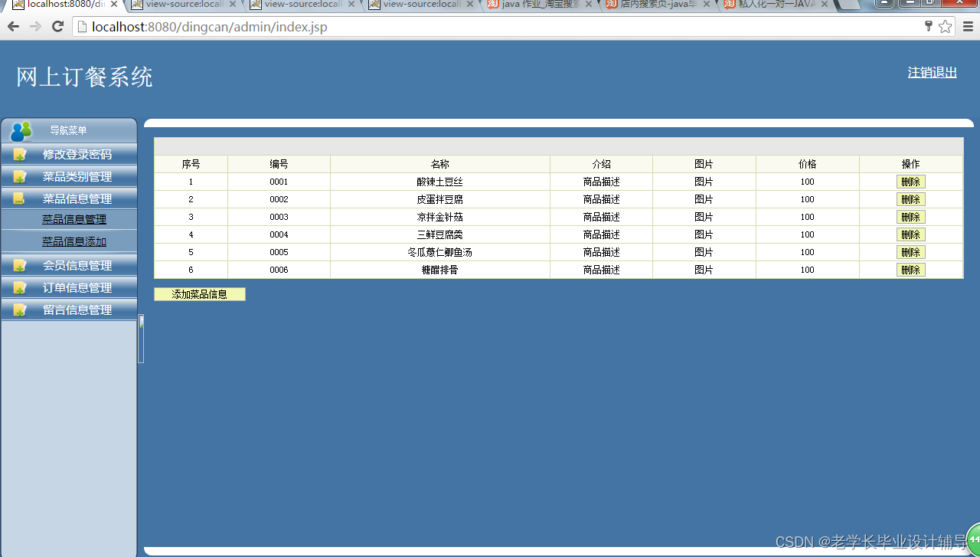The height and width of the screenshot is (557, 980).
Task: Open the 菜品信息管理 submenu link
Action: [x=74, y=219]
